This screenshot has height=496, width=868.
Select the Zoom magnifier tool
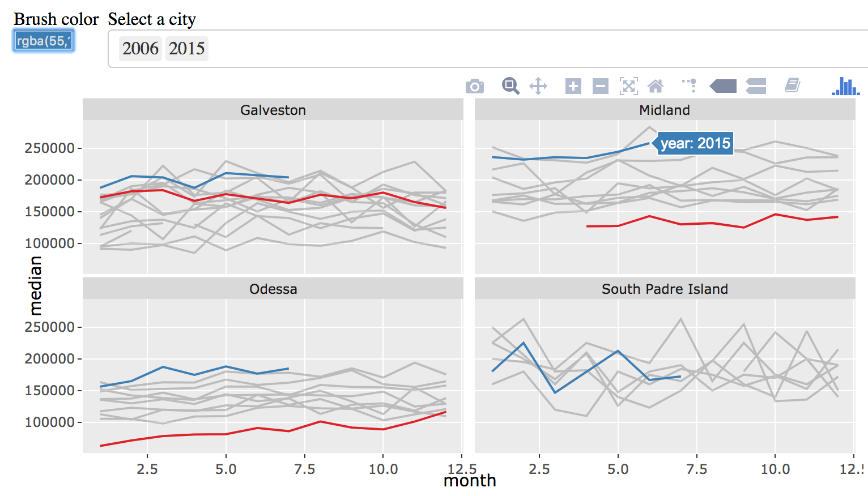pyautogui.click(x=510, y=86)
